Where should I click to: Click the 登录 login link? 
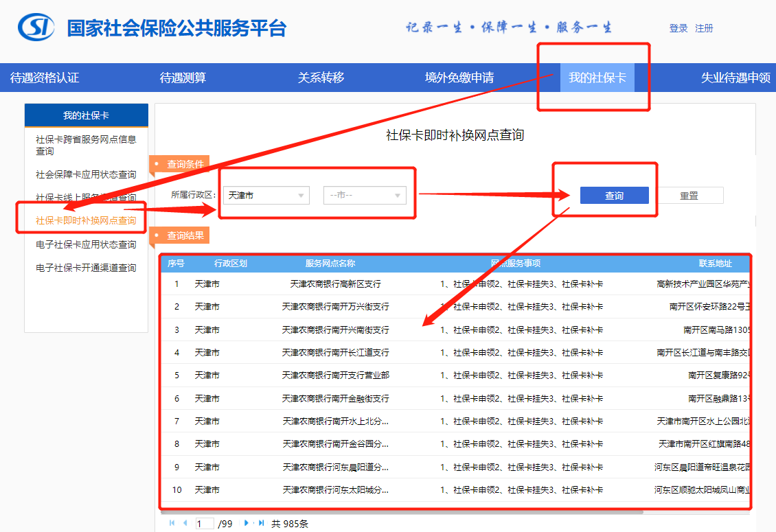(x=678, y=28)
